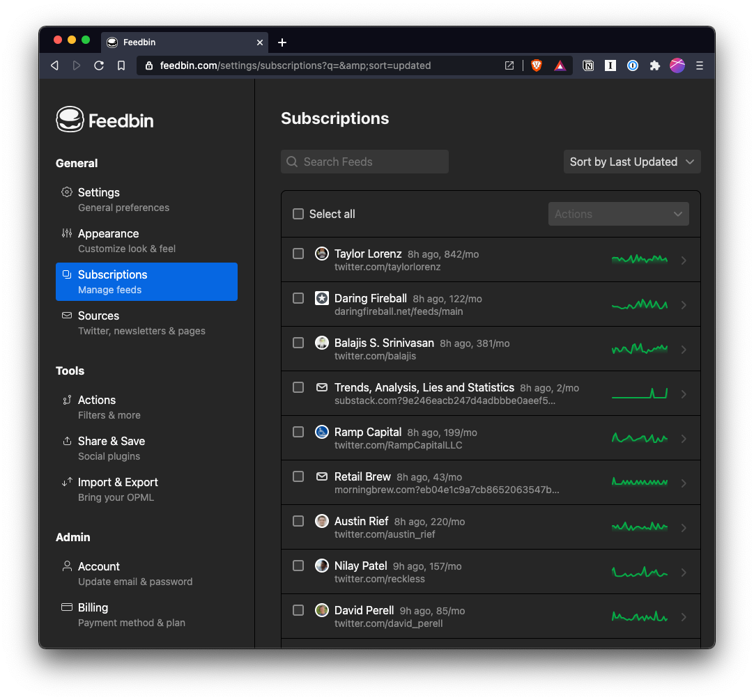Screen dimensions: 754x700
Task: Reload the Feedbin page
Action: (x=99, y=65)
